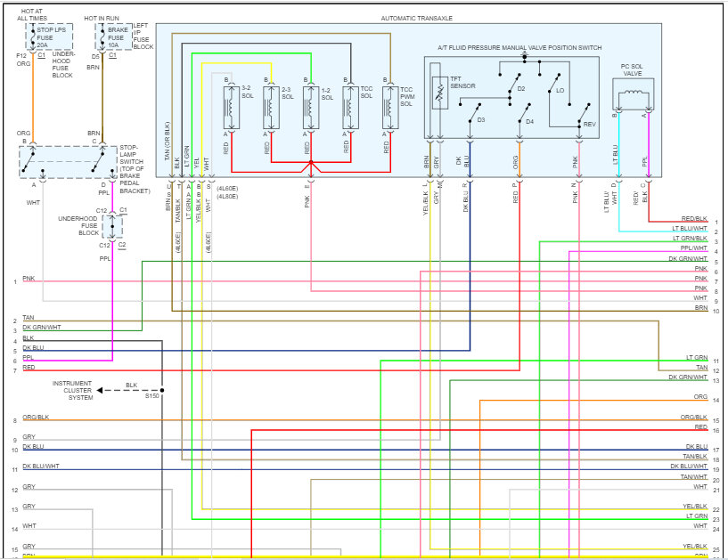Click the RED/BLK label at right terminal 1
728x560 pixels.
click(694, 218)
